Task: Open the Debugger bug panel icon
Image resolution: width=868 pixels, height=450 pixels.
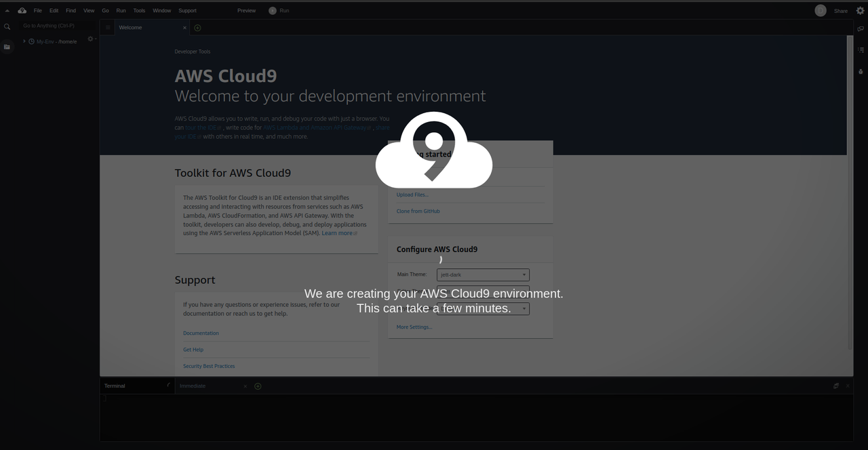Action: [861, 71]
